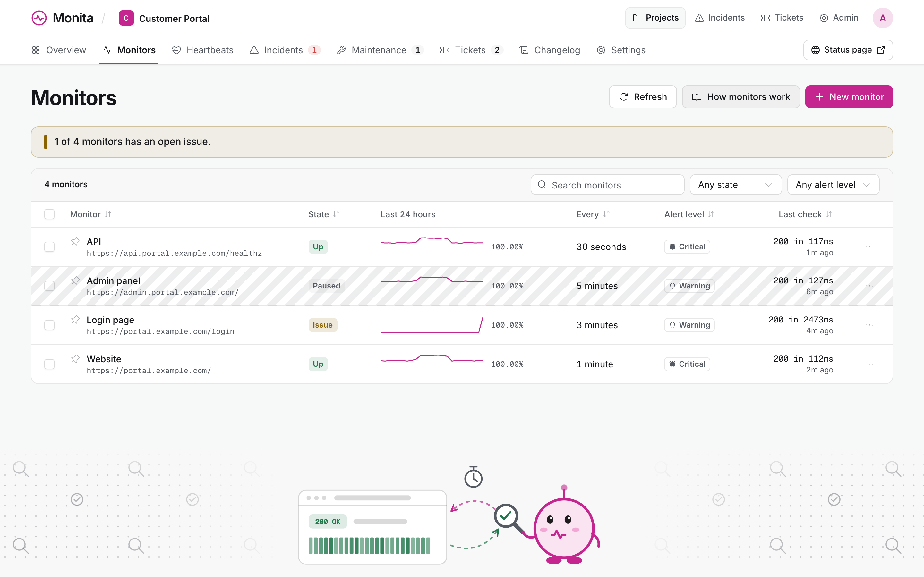
Task: Sort by State column arrows
Action: [x=336, y=214]
